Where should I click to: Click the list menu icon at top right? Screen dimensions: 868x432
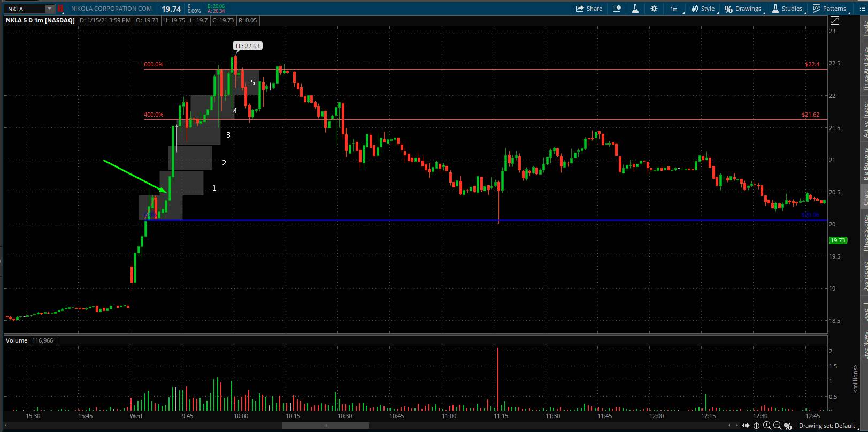click(x=862, y=9)
